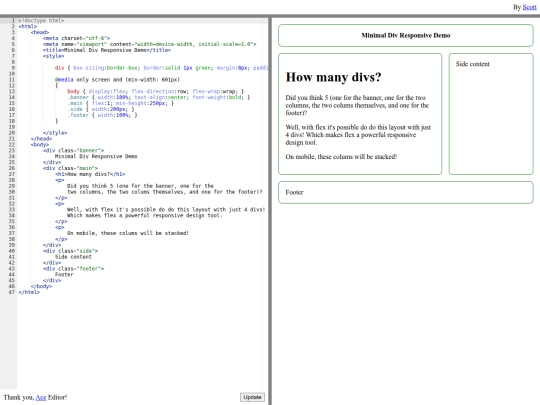Click the closing style tag line
The height and width of the screenshot is (405, 540).
point(55,133)
